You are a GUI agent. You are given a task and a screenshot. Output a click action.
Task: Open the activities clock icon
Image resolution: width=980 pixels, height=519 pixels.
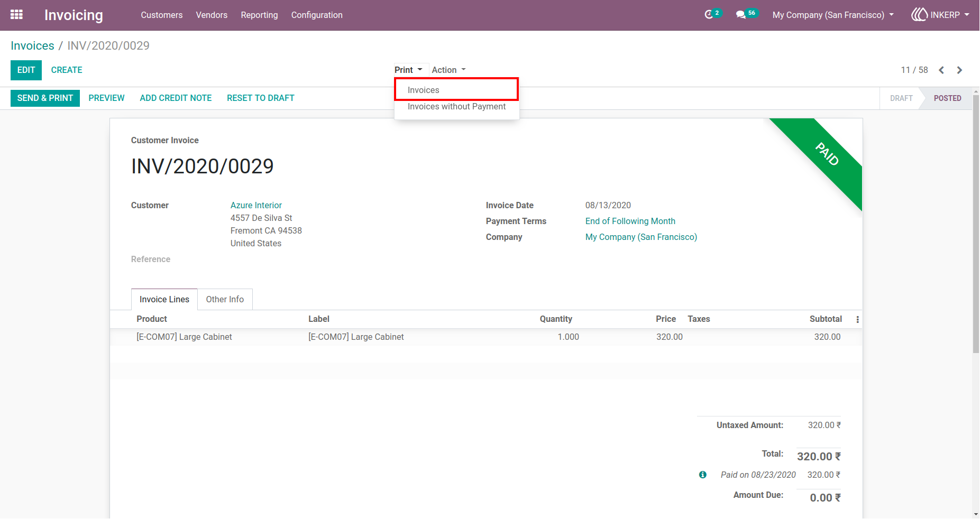(709, 15)
